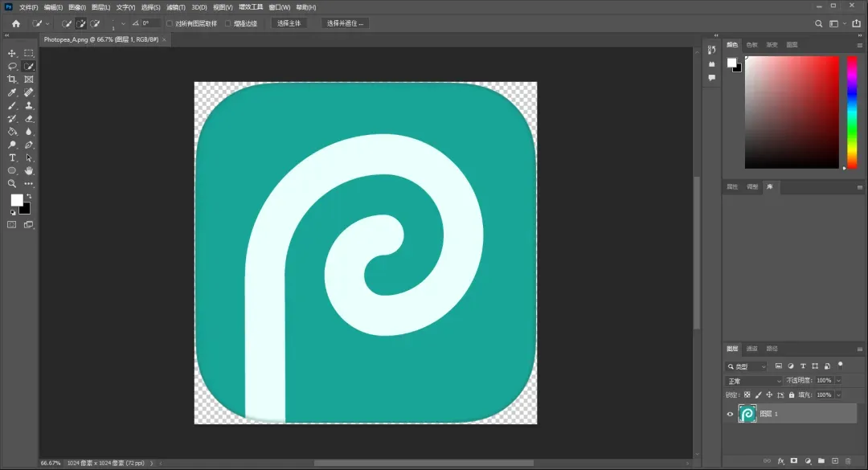Screen dimensions: 868x470
Task: Select the Ellipse shape tool
Action: tap(11, 170)
